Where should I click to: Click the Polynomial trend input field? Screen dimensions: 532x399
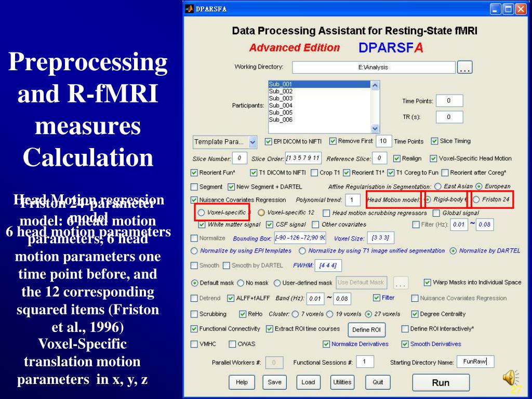[x=353, y=200]
